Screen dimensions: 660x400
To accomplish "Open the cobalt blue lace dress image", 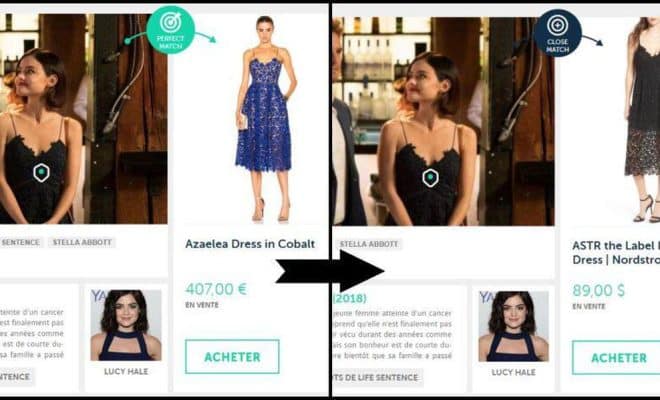I will click(x=265, y=119).
